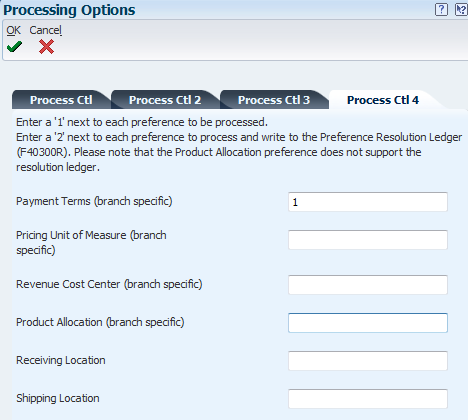Image resolution: width=468 pixels, height=420 pixels.
Task: Click the green OK checkmark icon
Action: 14,47
